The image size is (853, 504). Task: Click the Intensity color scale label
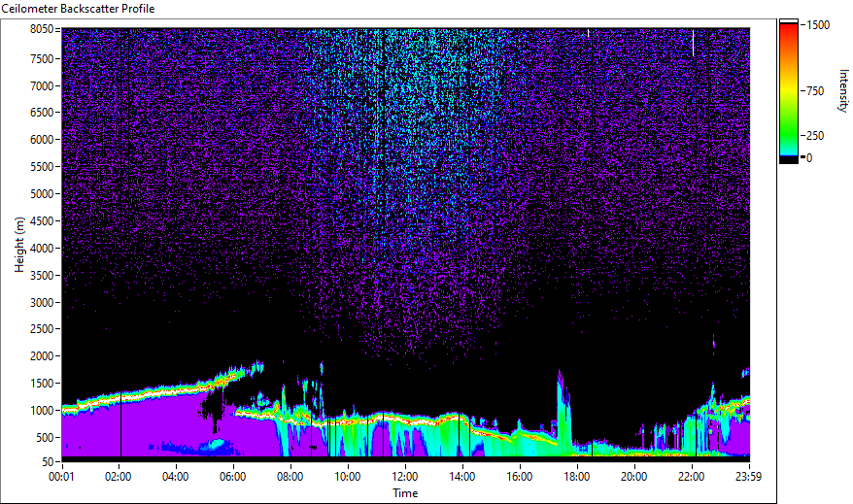pos(843,90)
